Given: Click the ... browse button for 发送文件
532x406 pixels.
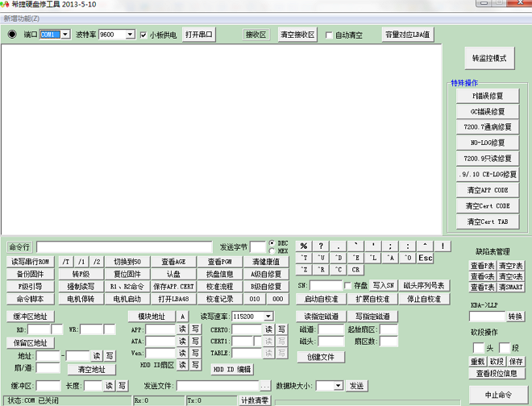Looking at the screenshot, I should (x=264, y=386).
